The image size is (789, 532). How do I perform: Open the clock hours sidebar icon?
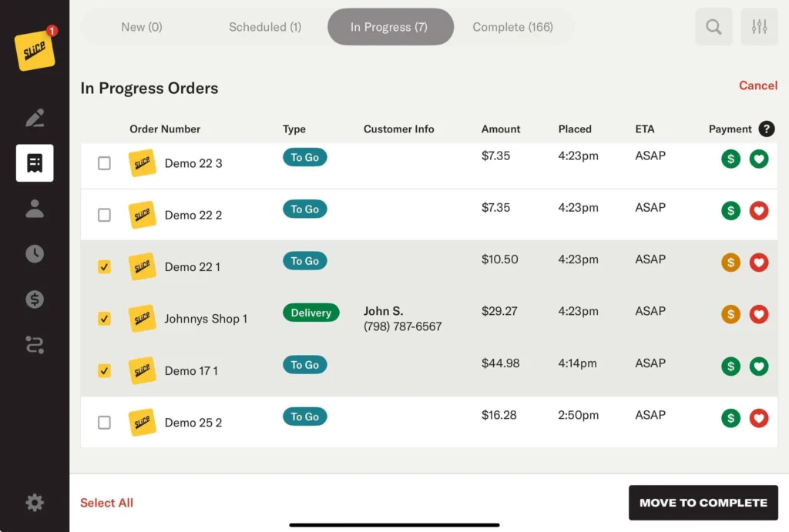tap(35, 254)
